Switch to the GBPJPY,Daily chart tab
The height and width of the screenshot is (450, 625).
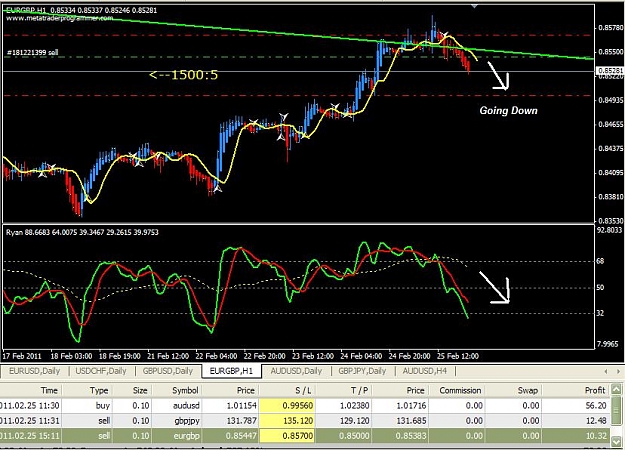point(362,371)
